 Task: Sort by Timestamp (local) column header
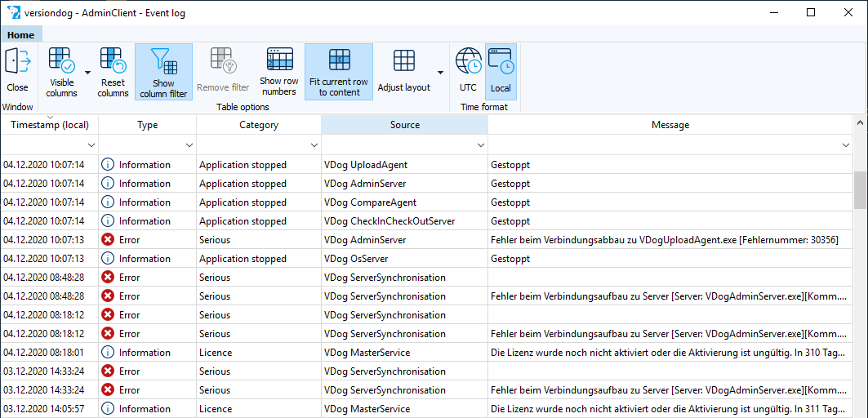pos(50,125)
